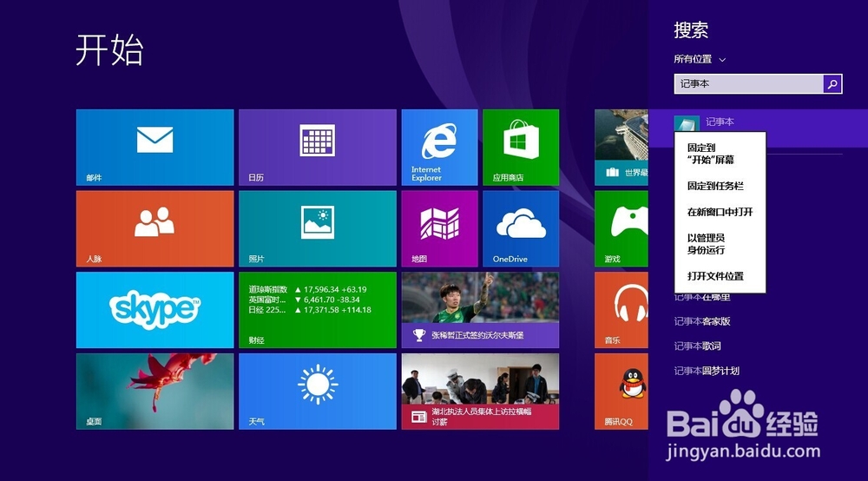Open the Games (游戏) controller tile
The image size is (868, 481).
[x=621, y=228]
